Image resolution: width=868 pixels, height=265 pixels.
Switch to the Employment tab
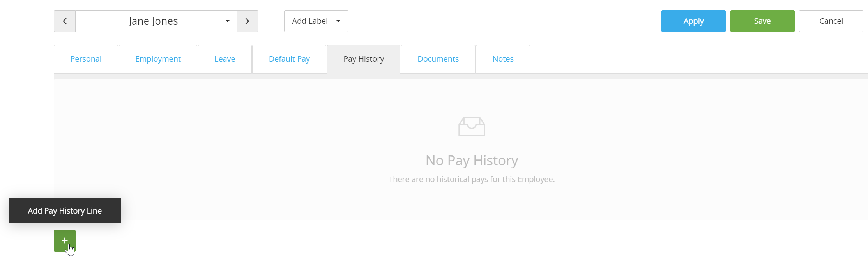[158, 59]
